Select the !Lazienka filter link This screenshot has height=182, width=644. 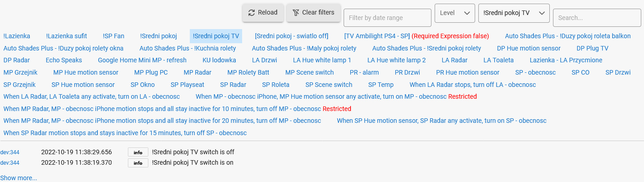click(x=17, y=36)
